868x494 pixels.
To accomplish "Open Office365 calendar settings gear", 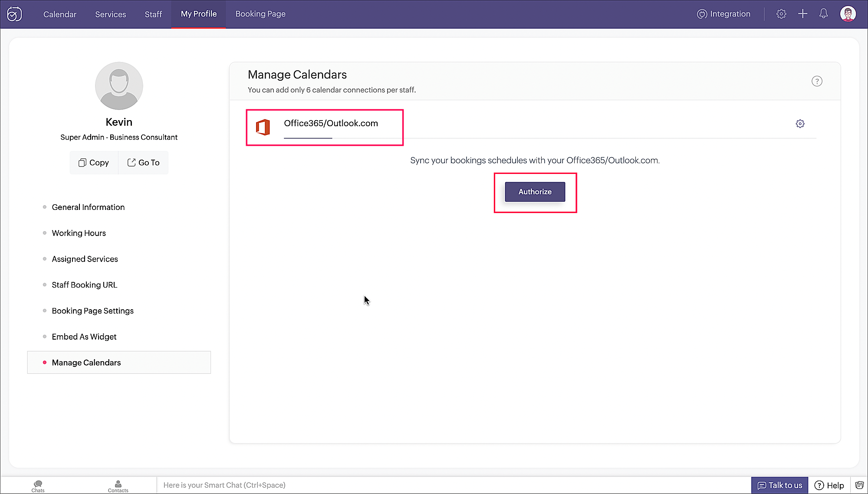I will (800, 124).
